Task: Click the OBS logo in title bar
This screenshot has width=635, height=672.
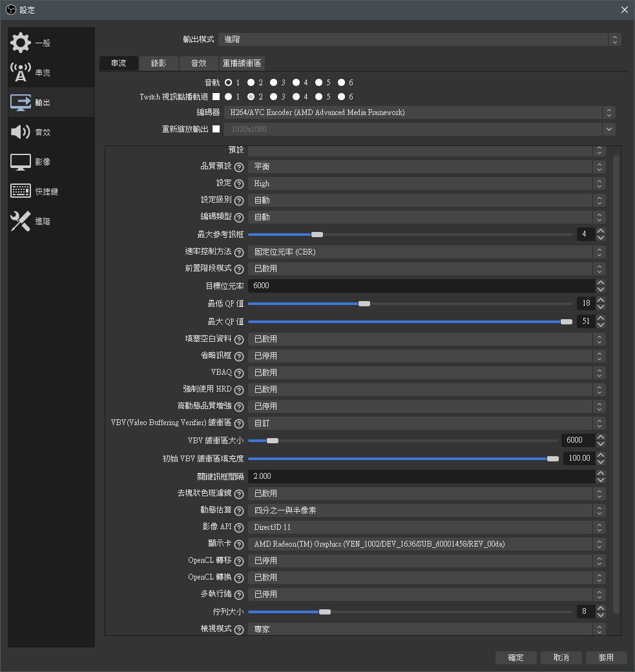Action: pos(11,10)
